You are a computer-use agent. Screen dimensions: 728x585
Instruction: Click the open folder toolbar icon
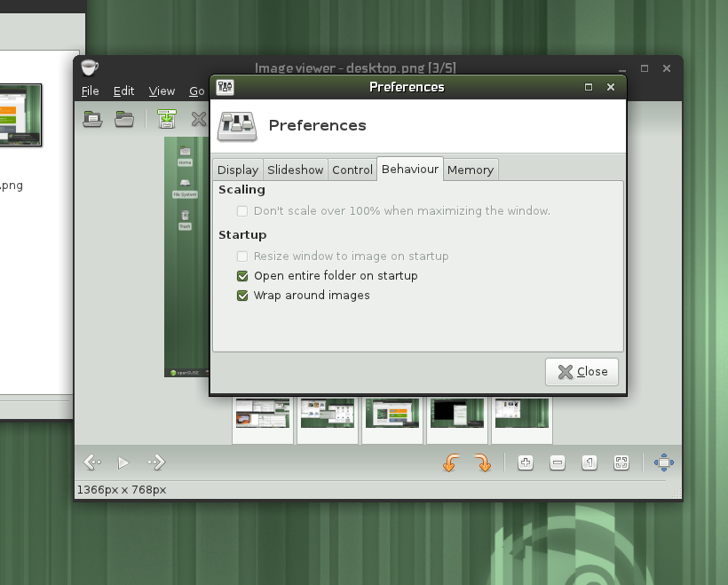[124, 118]
